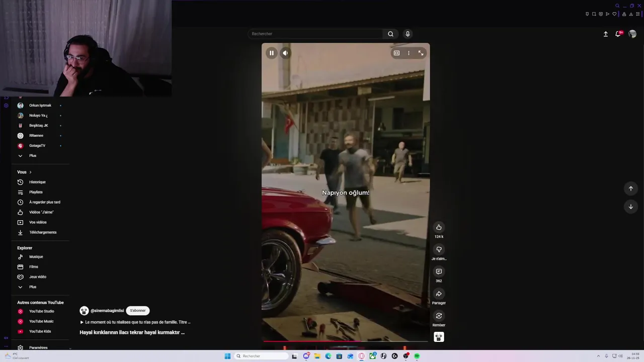Share the Short via Partager
The image size is (644, 362).
coord(439,294)
